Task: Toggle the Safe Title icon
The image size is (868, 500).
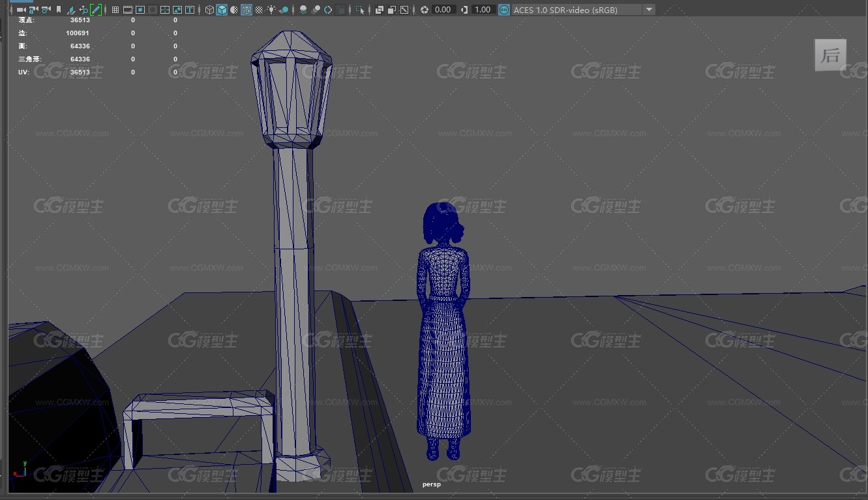Action: [x=190, y=10]
